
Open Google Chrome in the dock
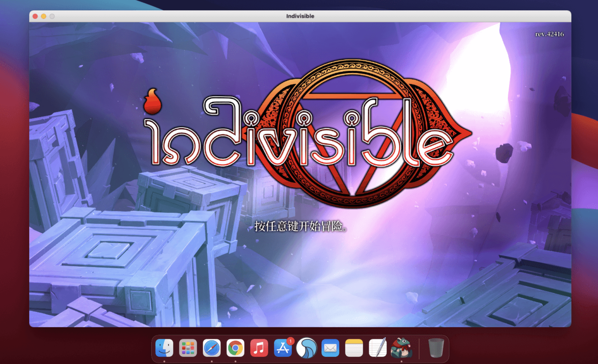235,348
